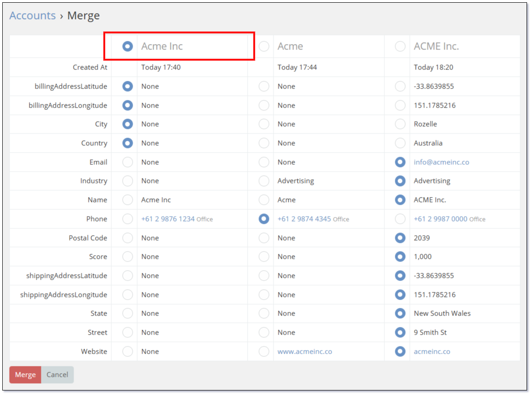Click the 'shippingAddressLongitude' row label
This screenshot has height=395, width=532.
coord(64,295)
